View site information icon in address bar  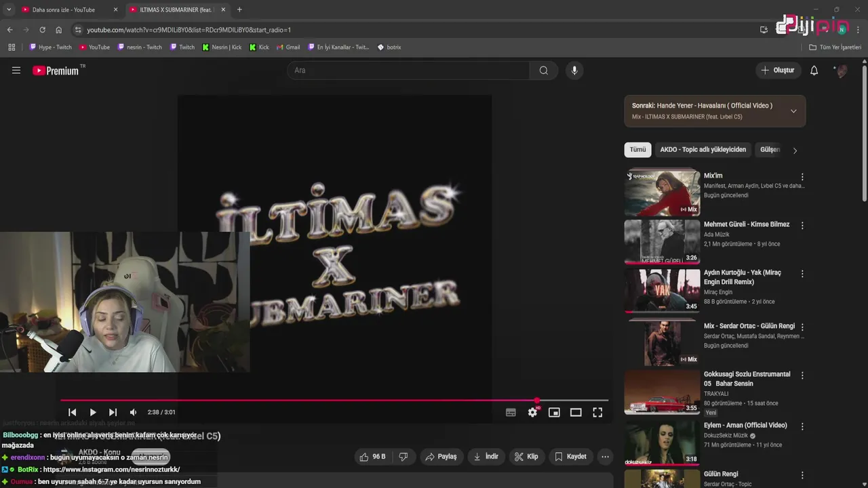tap(78, 30)
